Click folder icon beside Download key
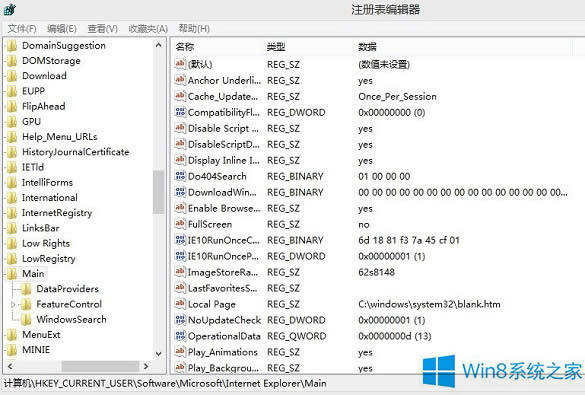The height and width of the screenshot is (395, 585). (12, 76)
